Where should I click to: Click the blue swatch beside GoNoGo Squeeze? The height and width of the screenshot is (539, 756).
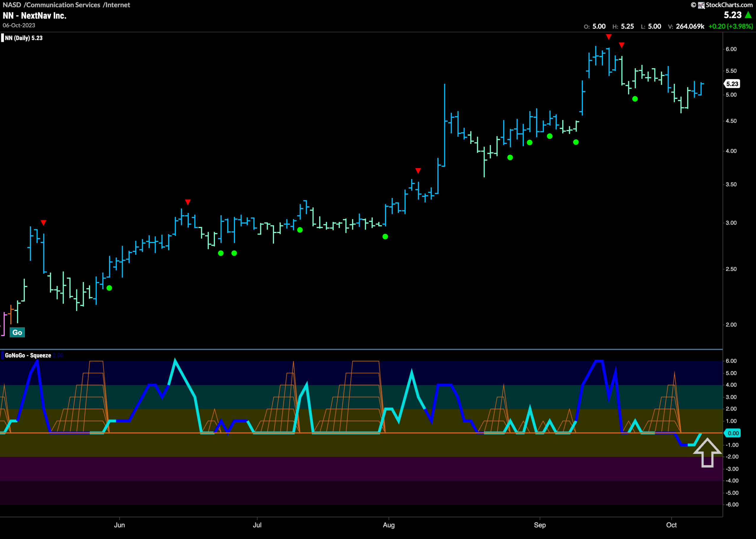click(x=2, y=355)
